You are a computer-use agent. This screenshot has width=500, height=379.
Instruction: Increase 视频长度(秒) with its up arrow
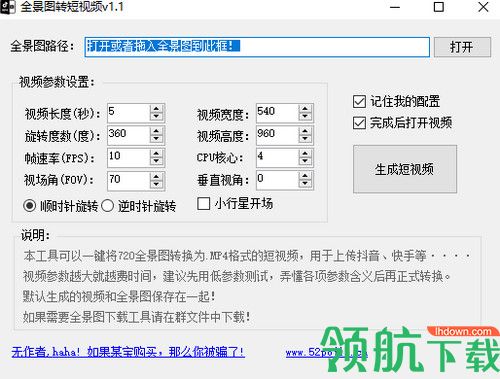(156, 108)
